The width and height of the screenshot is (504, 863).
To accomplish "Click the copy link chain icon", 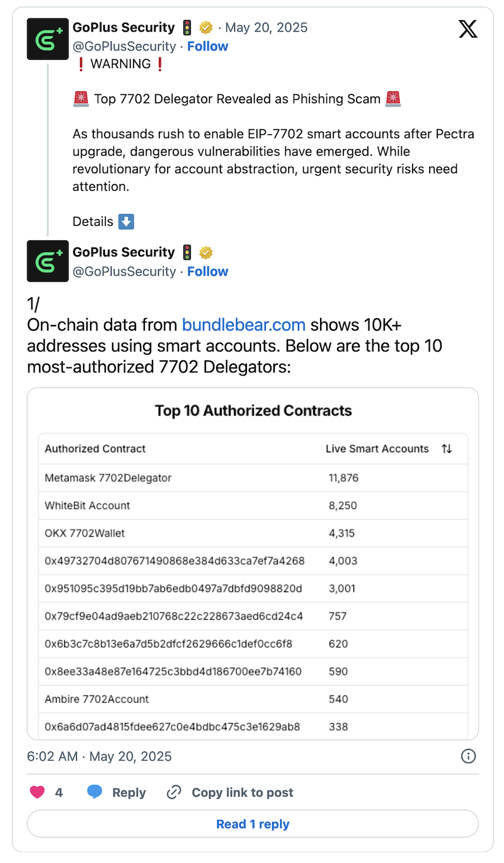I will click(x=174, y=792).
